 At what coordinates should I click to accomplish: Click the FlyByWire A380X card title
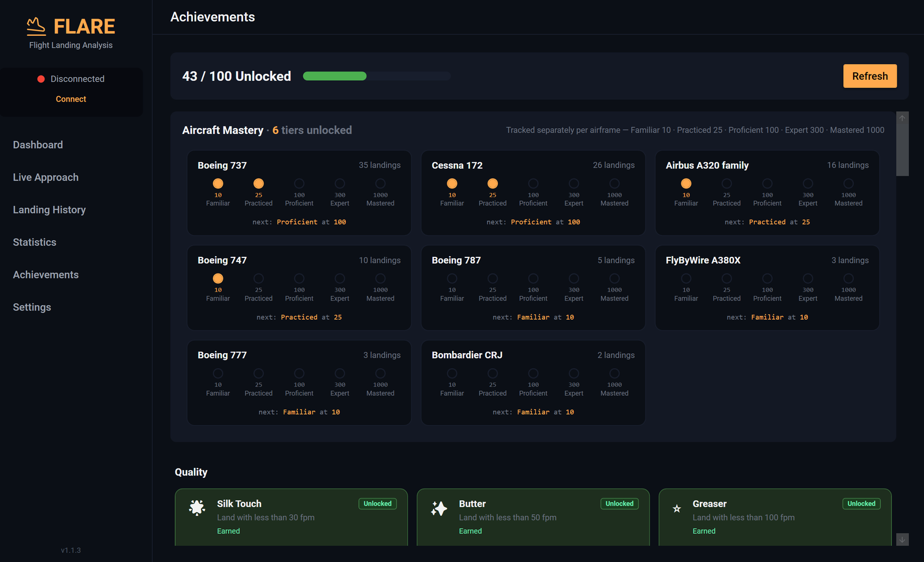tap(703, 260)
